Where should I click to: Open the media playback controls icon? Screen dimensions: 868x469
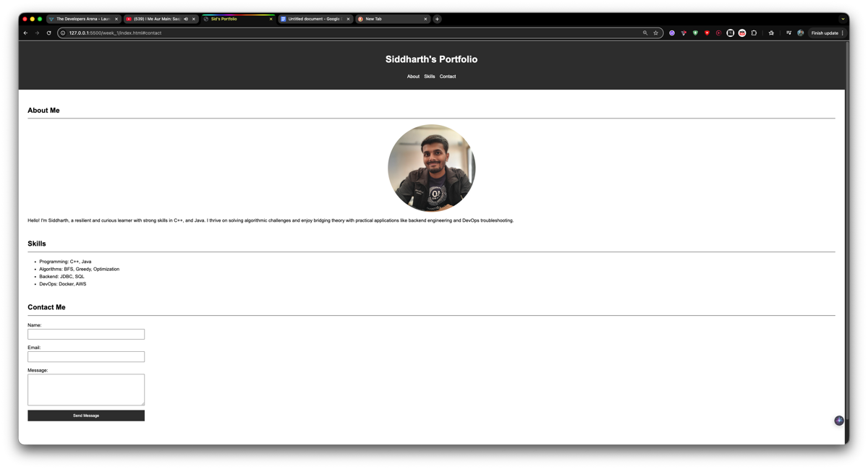point(789,33)
